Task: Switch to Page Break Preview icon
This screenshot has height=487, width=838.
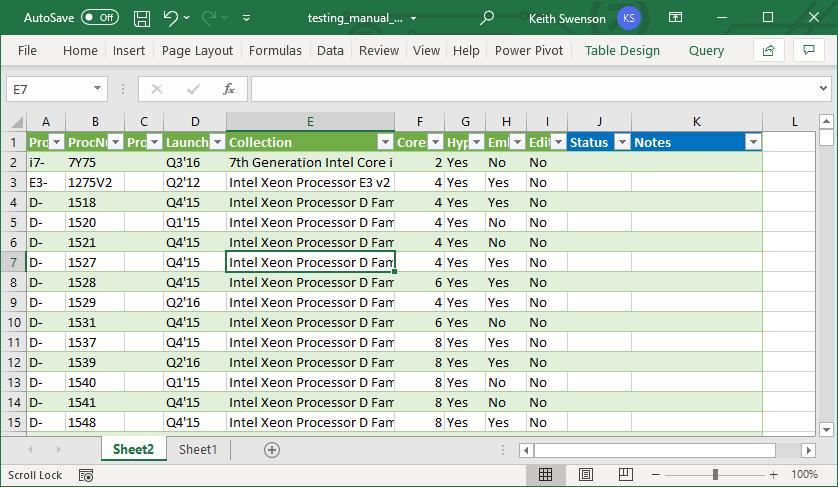Action: (x=625, y=474)
